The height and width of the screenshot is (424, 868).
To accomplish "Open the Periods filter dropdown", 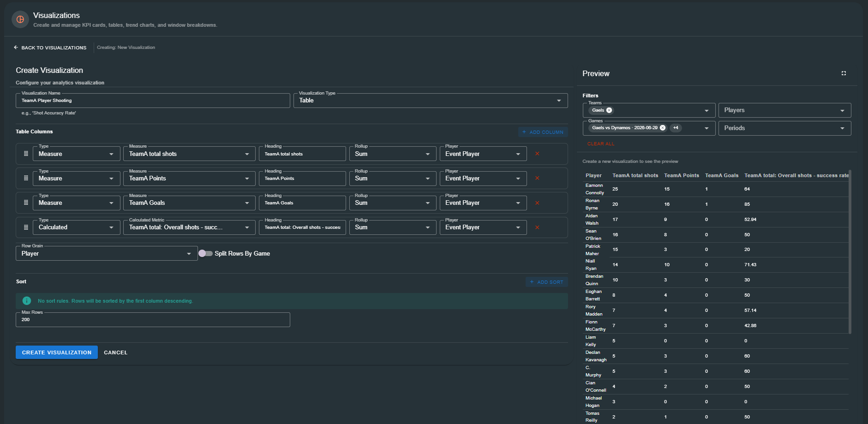I will (x=784, y=128).
